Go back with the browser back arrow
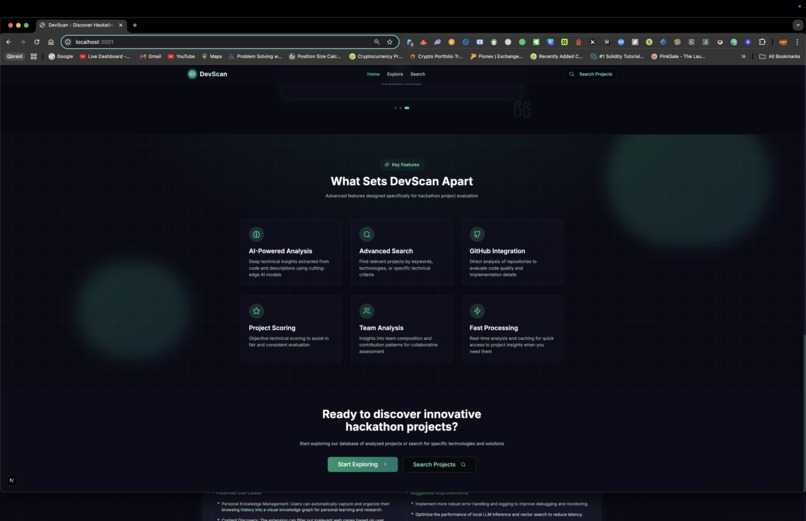806x521 pixels. (9, 42)
